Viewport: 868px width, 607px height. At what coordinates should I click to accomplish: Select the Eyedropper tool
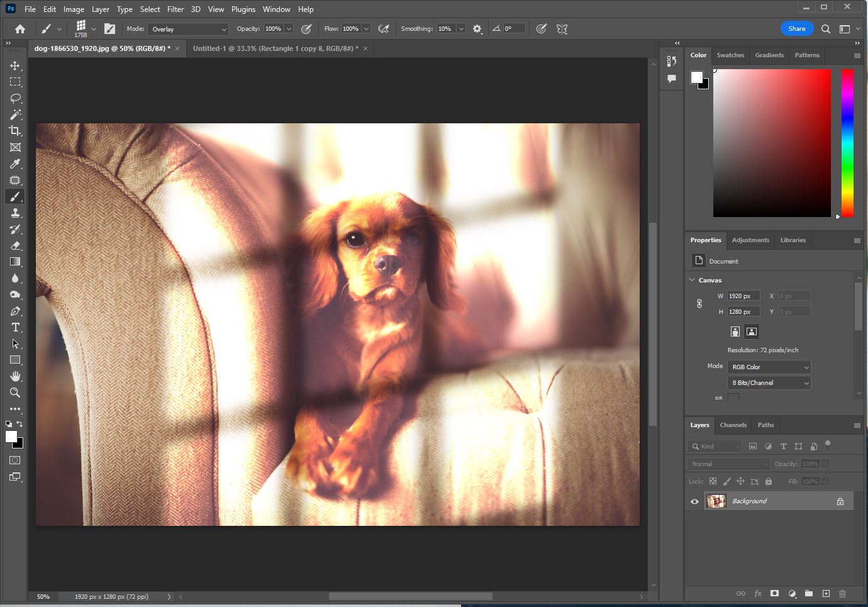15,164
